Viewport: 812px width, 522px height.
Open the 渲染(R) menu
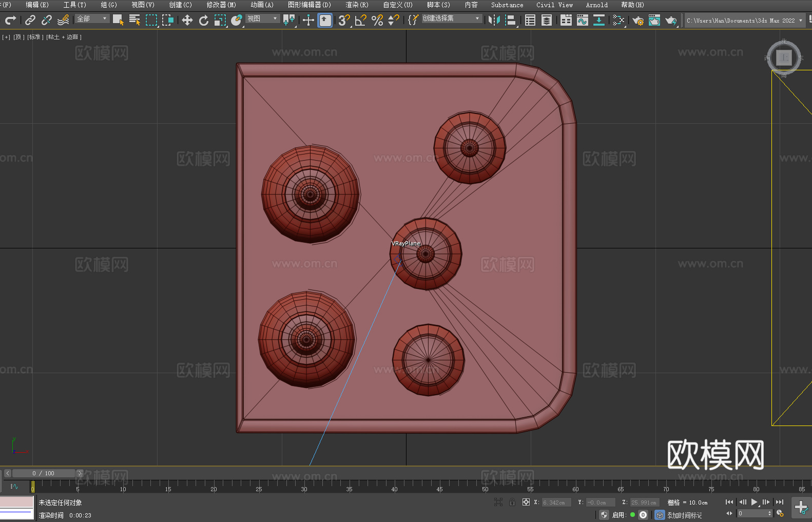pos(357,5)
